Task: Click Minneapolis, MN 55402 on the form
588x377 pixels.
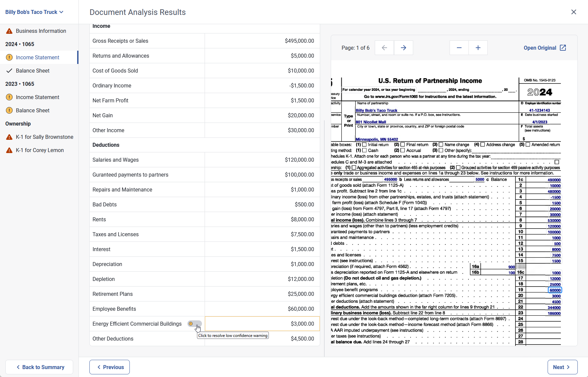Action: (377, 139)
